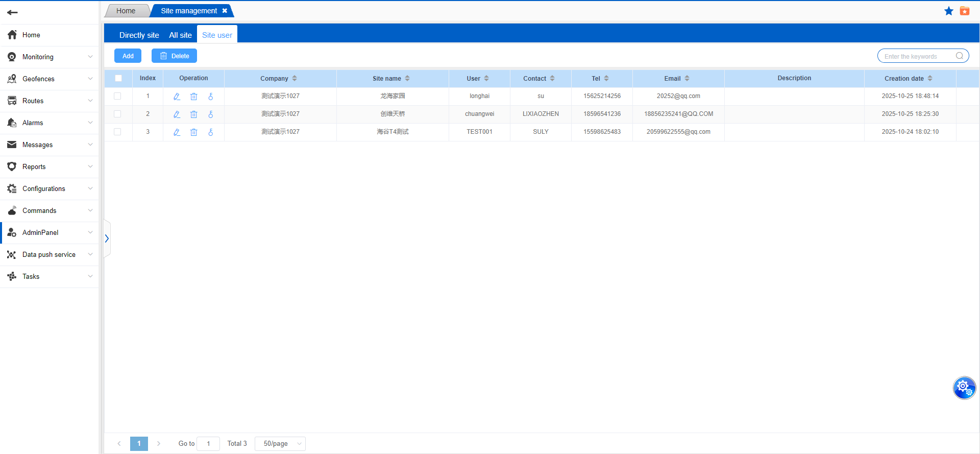
Task: Sort by Email column
Action: pyautogui.click(x=687, y=78)
